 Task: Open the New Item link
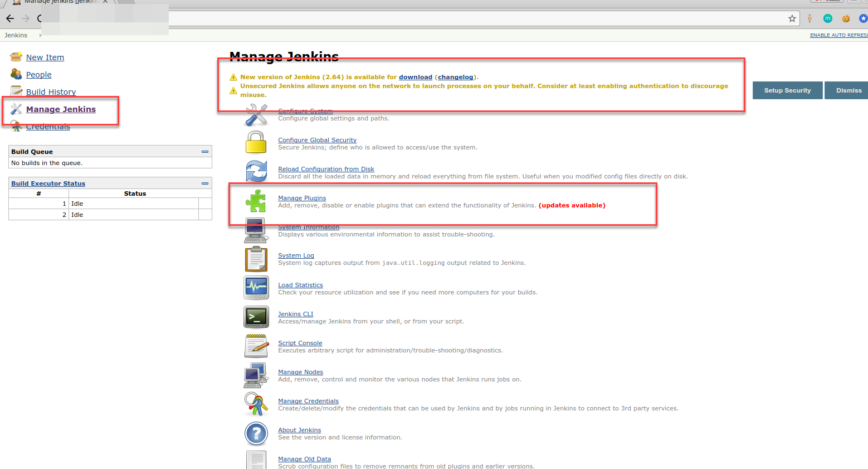tap(45, 57)
